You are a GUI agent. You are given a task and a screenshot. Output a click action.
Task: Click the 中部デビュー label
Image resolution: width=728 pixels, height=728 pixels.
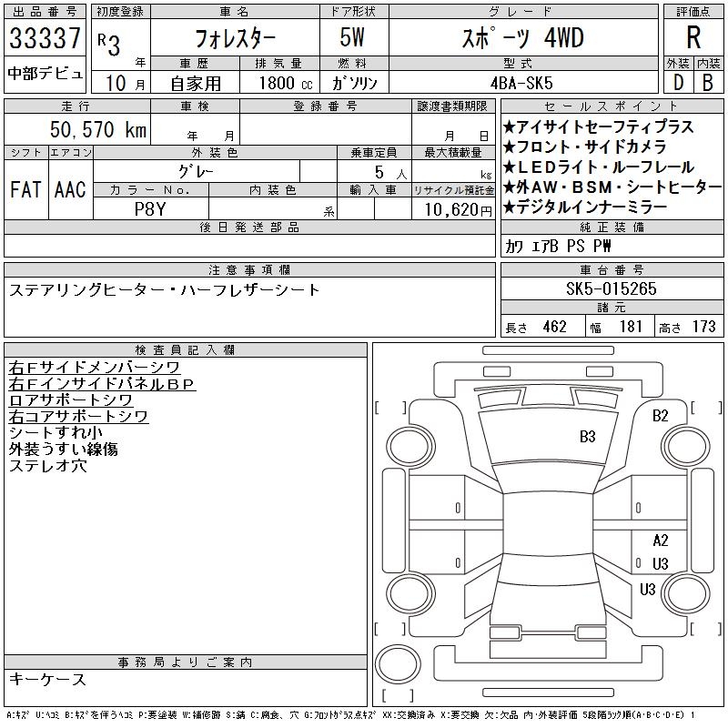point(45,74)
